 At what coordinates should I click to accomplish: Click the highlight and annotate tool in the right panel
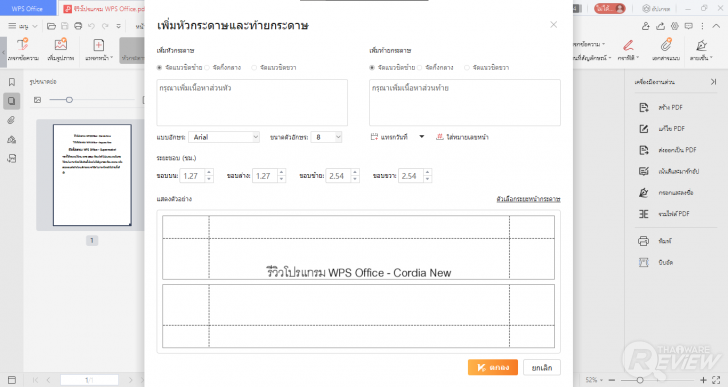669,171
